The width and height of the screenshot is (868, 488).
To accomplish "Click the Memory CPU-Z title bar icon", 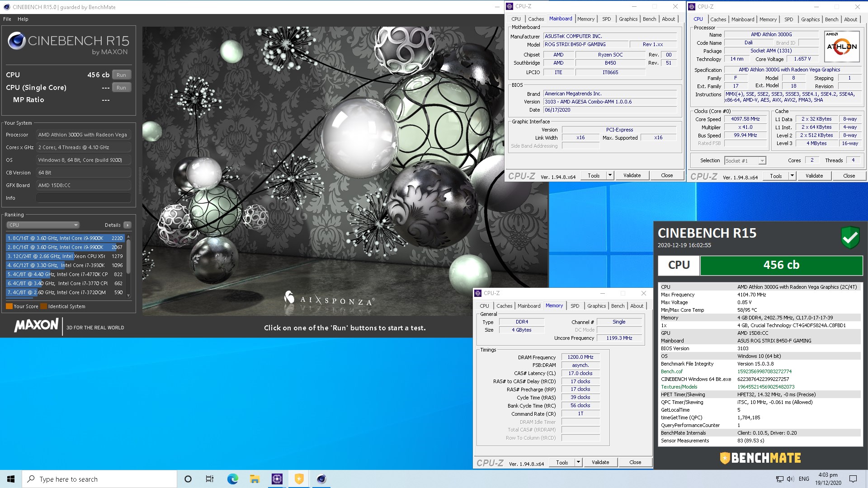I will coord(478,293).
